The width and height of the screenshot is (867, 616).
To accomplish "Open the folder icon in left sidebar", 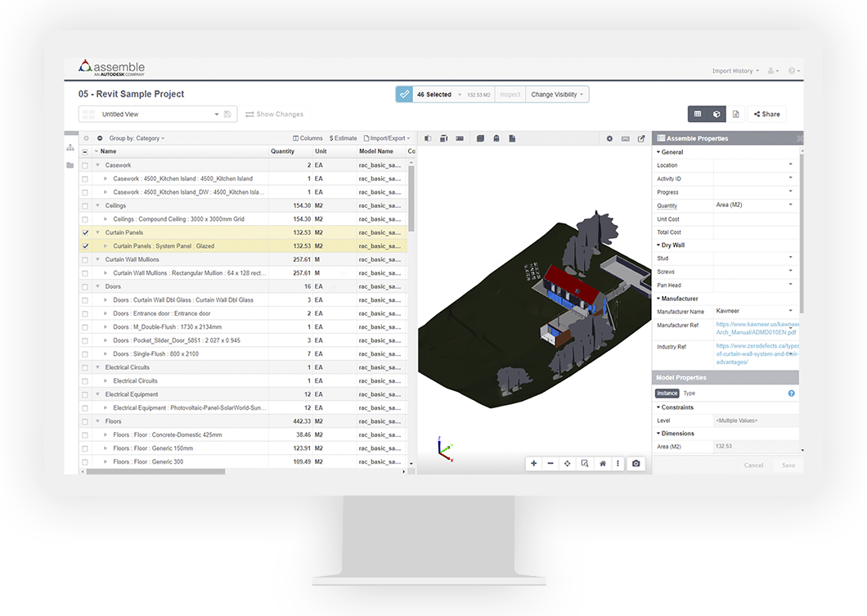I will coord(70,164).
